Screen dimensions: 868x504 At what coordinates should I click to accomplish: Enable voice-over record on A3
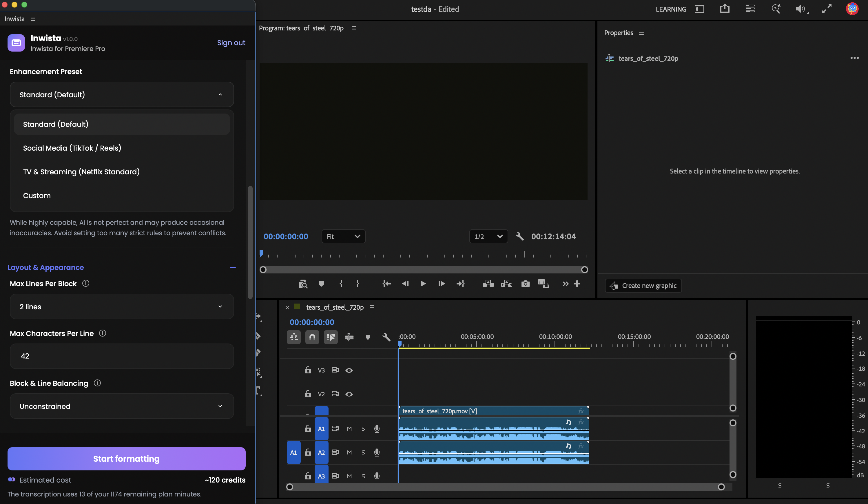377,476
